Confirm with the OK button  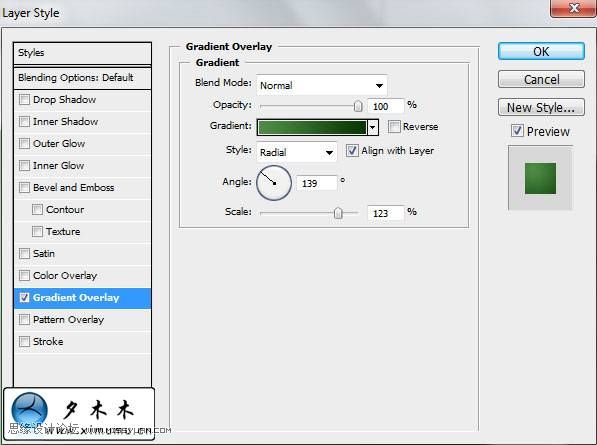tap(541, 51)
